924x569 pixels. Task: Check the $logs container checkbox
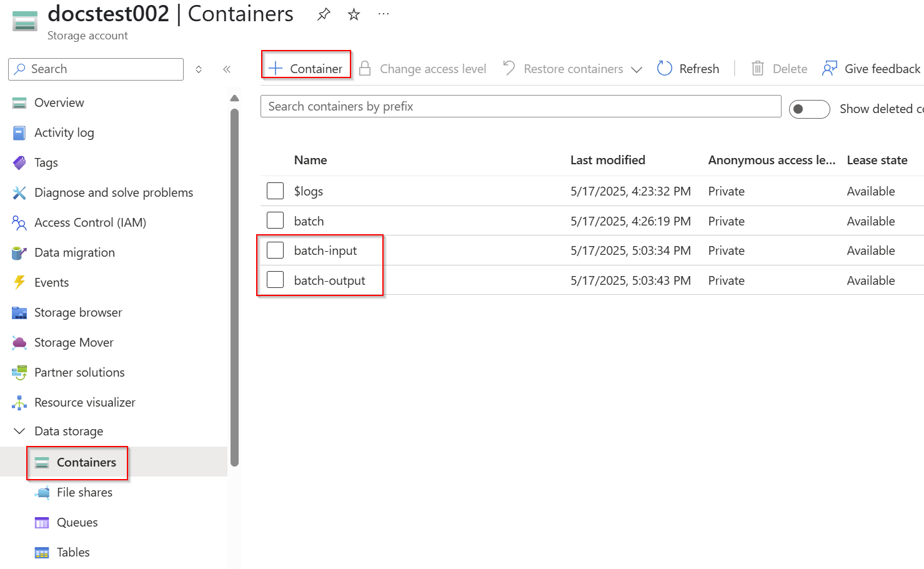(276, 191)
